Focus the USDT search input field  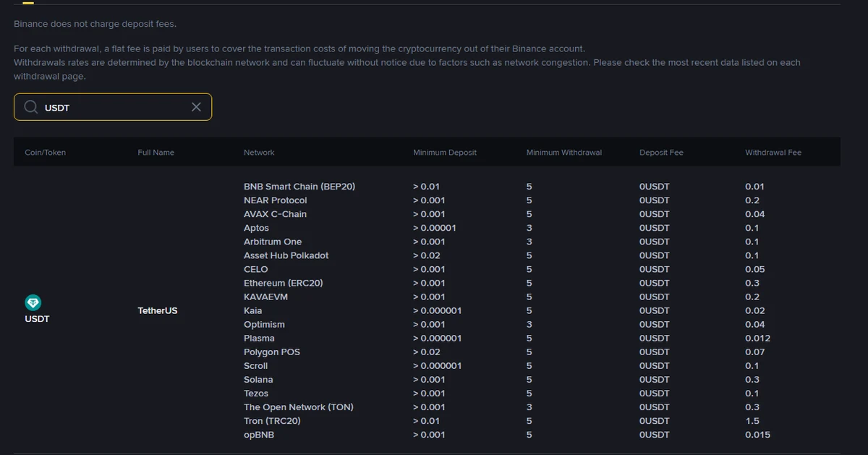click(113, 107)
